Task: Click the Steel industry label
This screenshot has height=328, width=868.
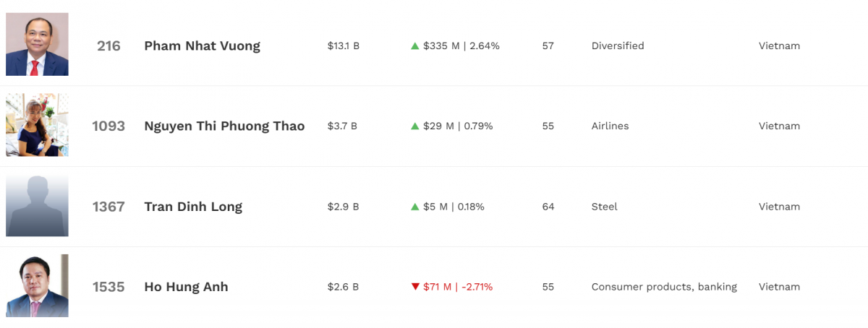Action: click(604, 207)
